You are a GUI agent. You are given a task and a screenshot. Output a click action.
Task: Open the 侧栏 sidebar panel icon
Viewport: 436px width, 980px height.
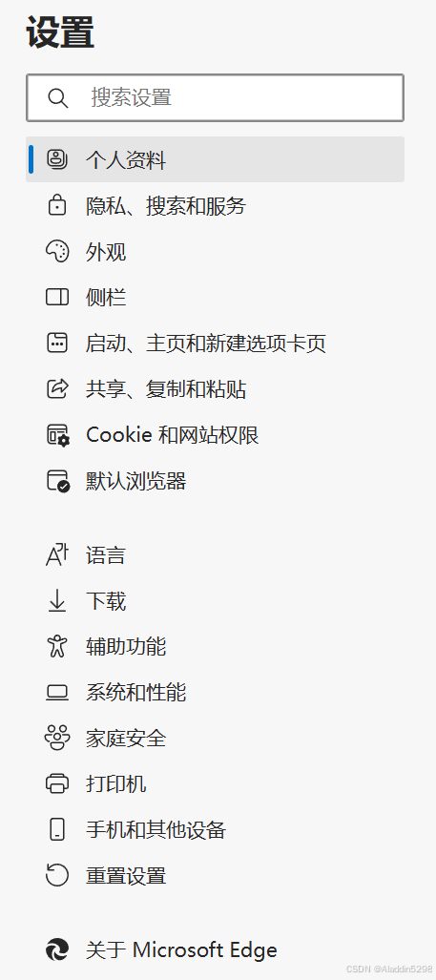(x=57, y=298)
